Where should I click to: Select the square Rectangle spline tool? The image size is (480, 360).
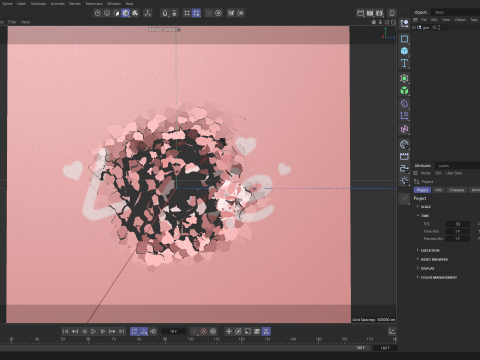(404, 39)
